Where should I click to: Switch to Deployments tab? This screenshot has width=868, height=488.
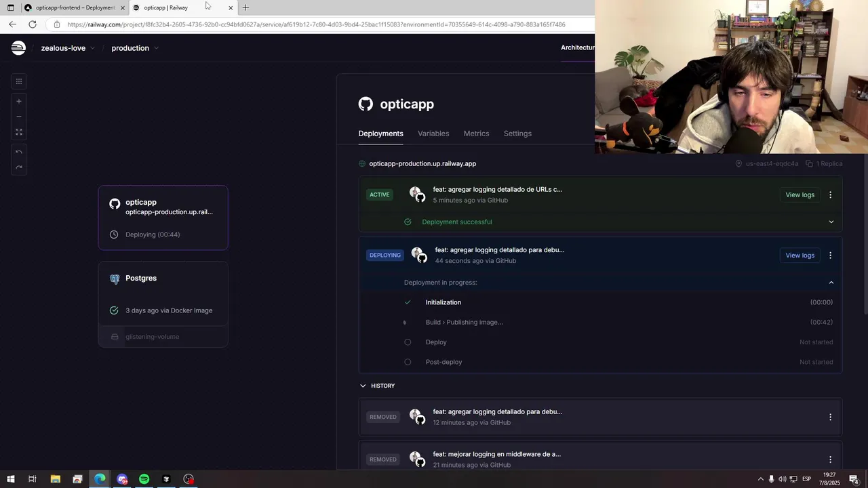tap(380, 134)
